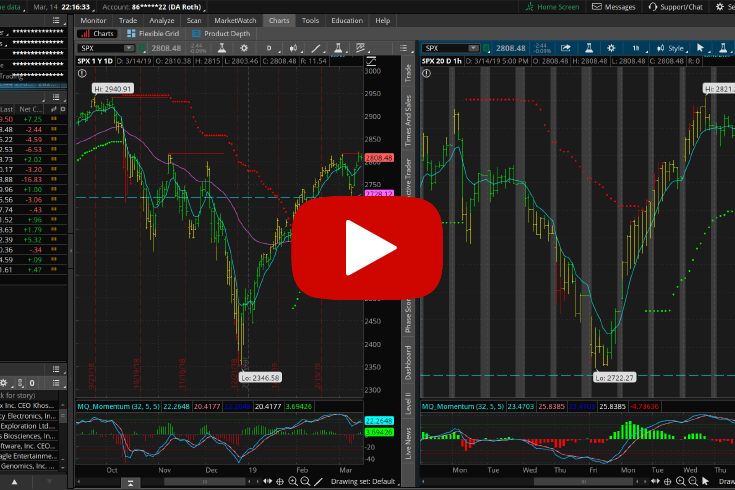Zoom in on the left chart

pos(293,481)
